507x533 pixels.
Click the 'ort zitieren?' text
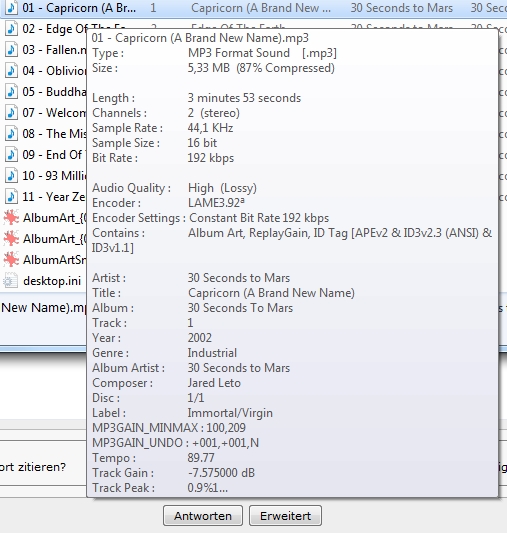[x=33, y=467]
